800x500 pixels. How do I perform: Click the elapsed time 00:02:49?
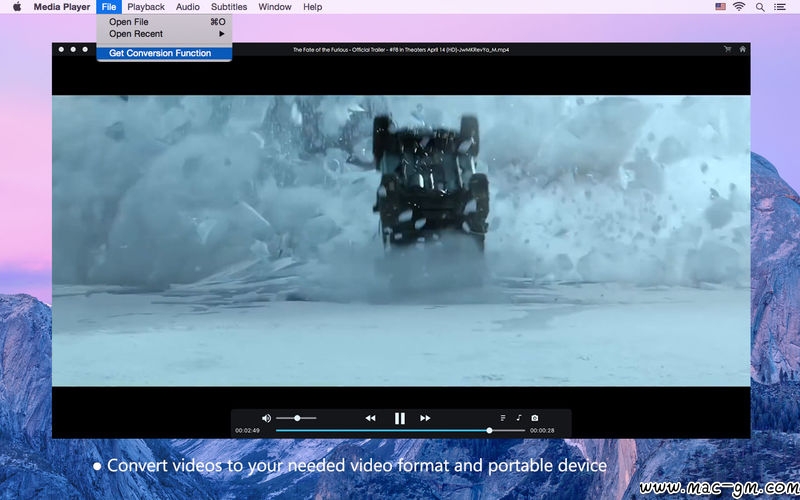(x=247, y=431)
